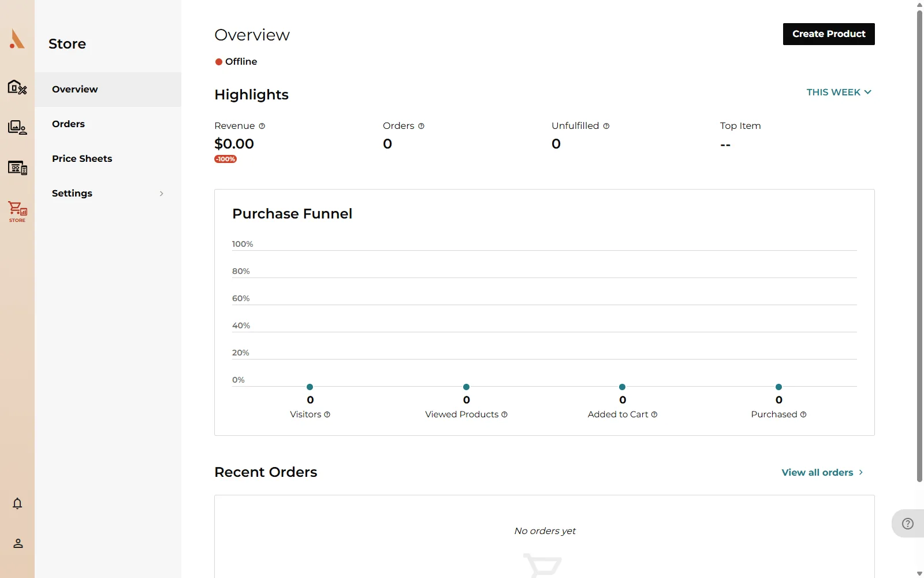The image size is (924, 578).
Task: Show info tooltip for Orders highlight
Action: coord(421,126)
